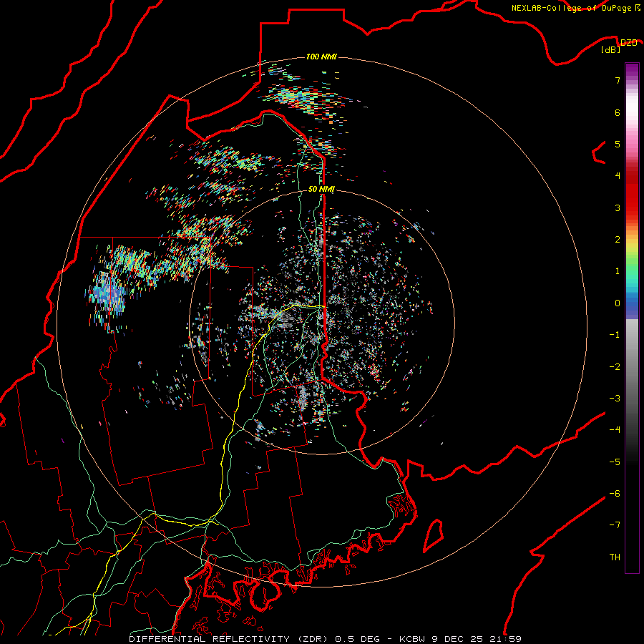Viewport: 644px width, 644px height.
Task: Click the 5 tick label on color scale
Action: (618, 144)
